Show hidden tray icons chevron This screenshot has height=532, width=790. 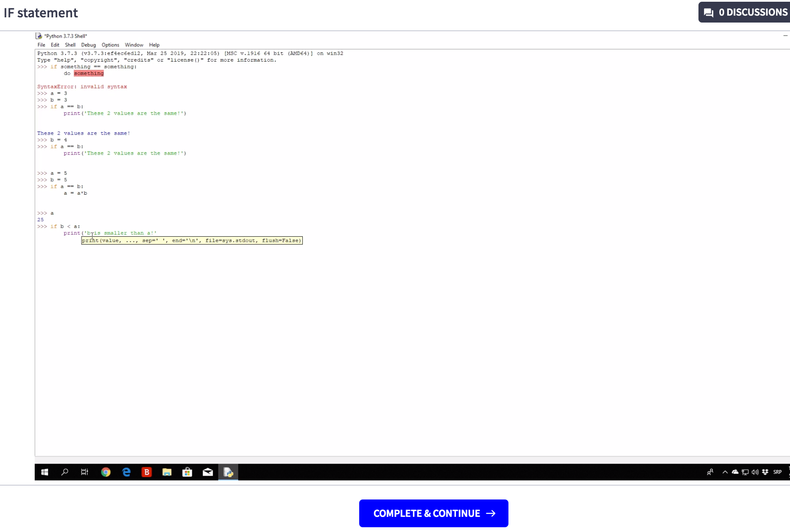pos(725,472)
